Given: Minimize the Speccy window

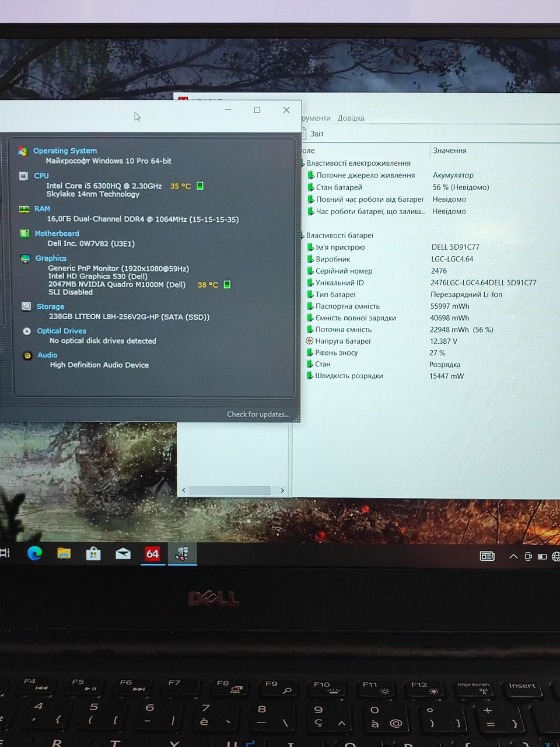Looking at the screenshot, I should pyautogui.click(x=228, y=110).
